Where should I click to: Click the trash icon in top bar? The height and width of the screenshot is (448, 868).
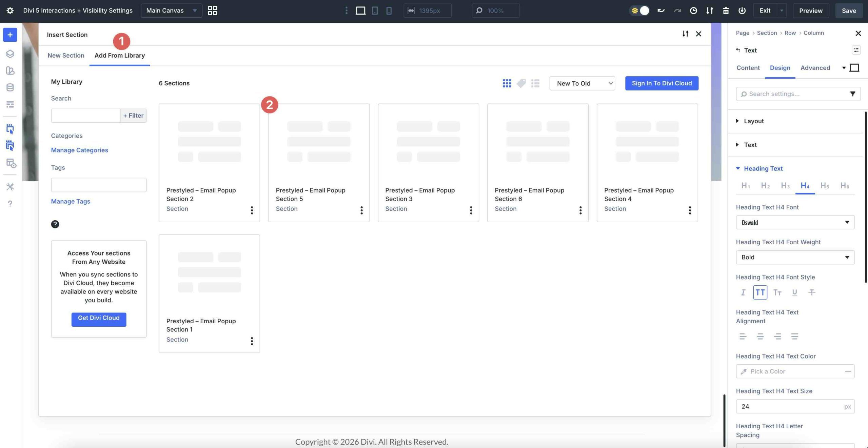(x=726, y=11)
